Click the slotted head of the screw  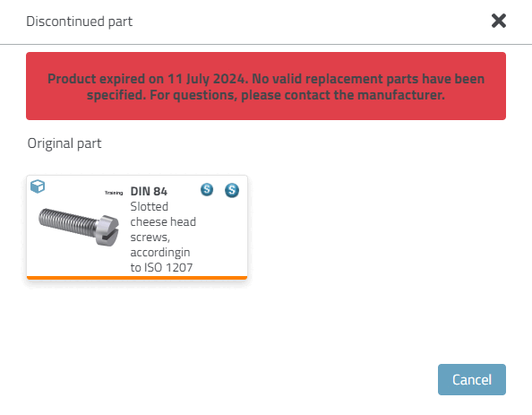point(107,230)
